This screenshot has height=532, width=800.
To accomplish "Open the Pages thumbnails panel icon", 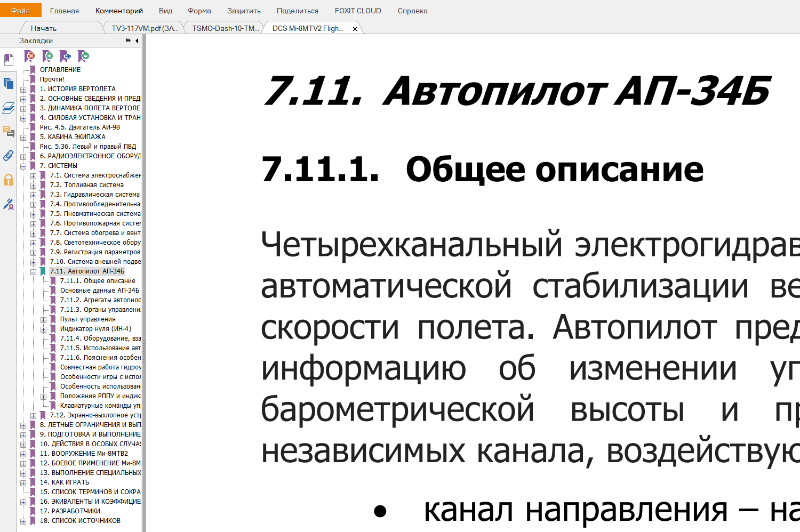I will (x=9, y=83).
